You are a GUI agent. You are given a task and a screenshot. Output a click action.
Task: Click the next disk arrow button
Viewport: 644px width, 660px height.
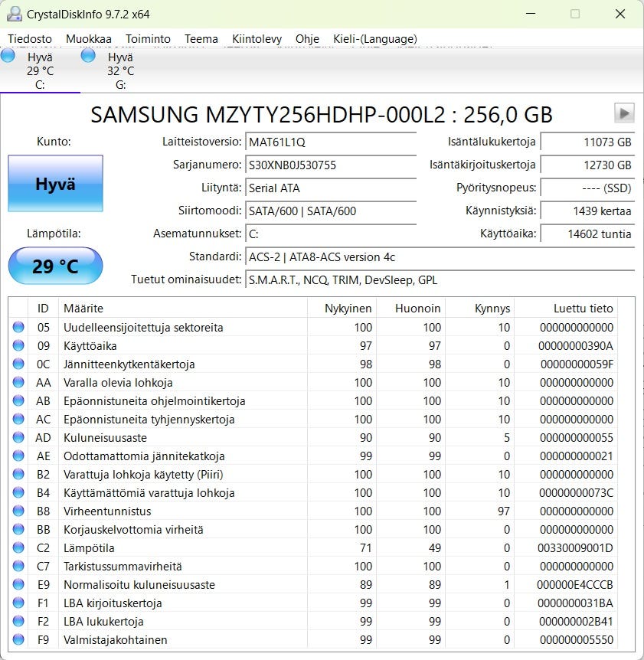point(624,113)
